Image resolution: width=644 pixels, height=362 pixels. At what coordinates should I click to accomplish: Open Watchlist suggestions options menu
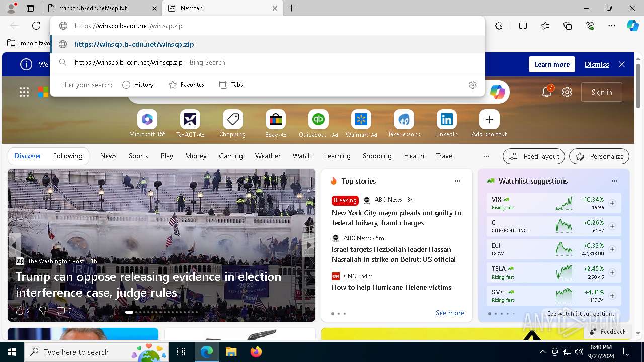(x=614, y=181)
